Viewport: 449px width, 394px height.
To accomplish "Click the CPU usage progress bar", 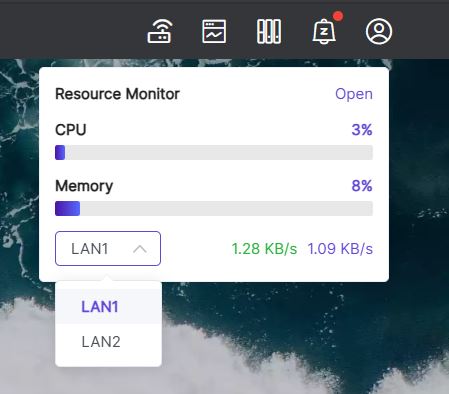I will coord(214,152).
